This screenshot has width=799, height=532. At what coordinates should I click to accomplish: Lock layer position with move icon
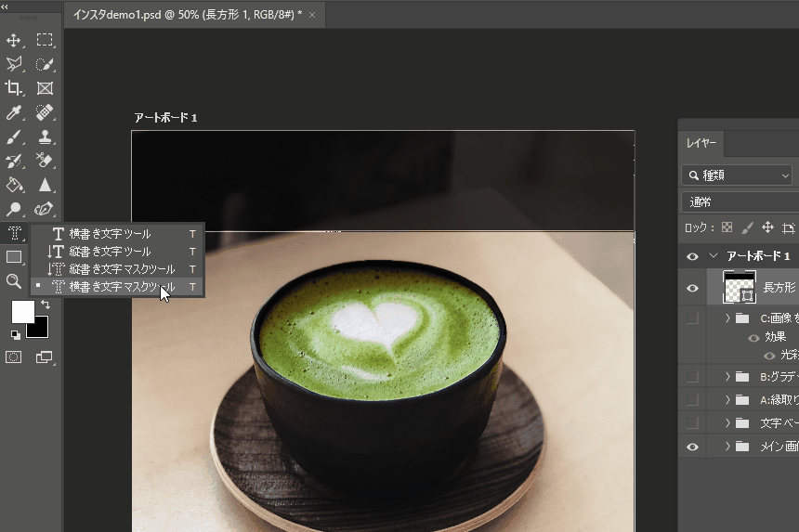(x=767, y=227)
